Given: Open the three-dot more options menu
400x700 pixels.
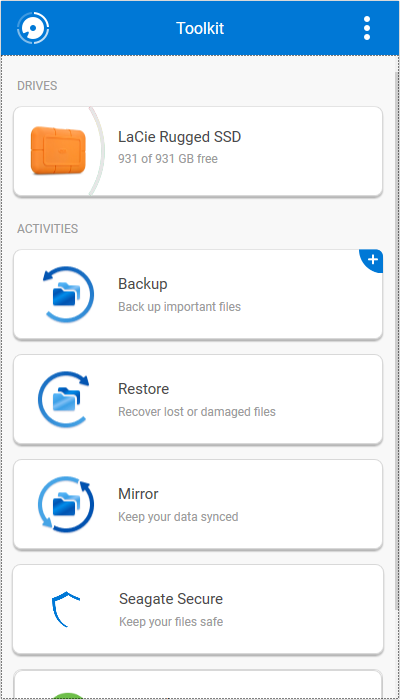Looking at the screenshot, I should coord(367,28).
